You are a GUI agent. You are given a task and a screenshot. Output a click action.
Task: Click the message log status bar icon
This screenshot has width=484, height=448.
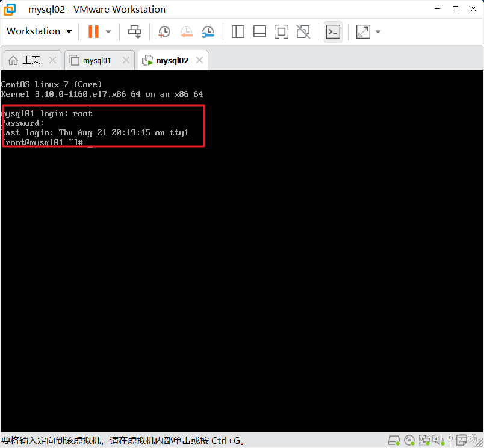click(462, 440)
